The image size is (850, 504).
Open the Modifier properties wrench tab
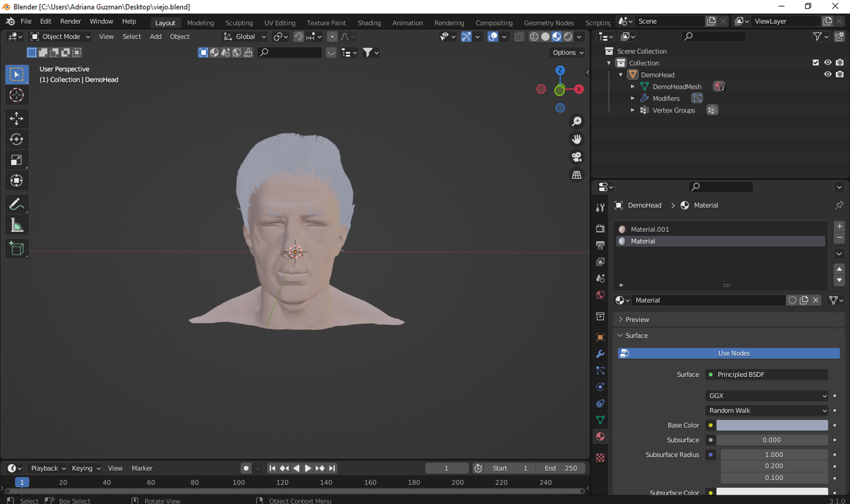point(600,354)
